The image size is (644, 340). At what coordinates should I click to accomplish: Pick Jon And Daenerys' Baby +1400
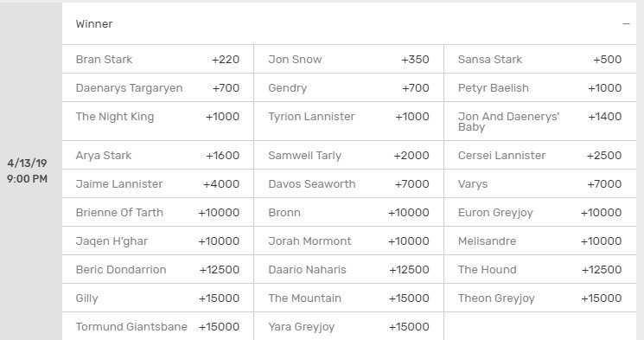[x=540, y=121]
